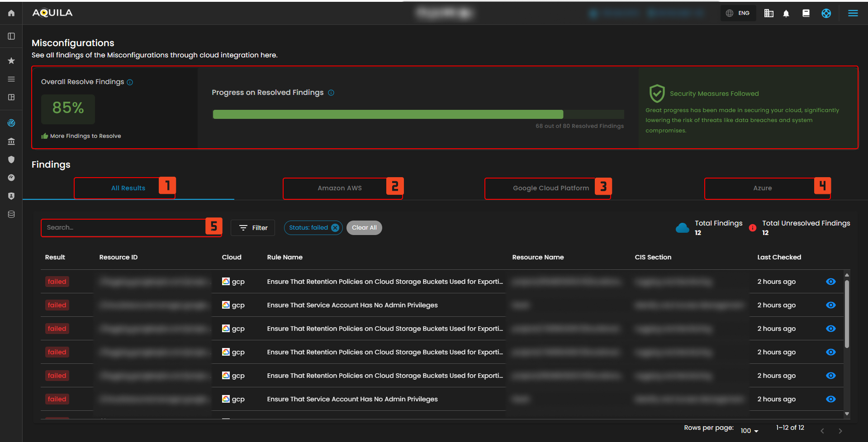Switch to the Google Cloud Platform tab
The image size is (868, 442).
tap(550, 188)
